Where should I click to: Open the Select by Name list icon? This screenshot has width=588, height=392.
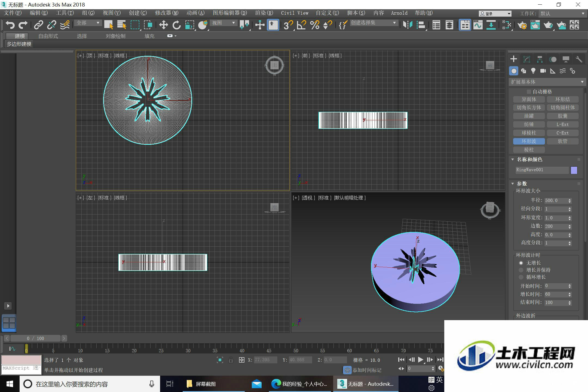122,25
